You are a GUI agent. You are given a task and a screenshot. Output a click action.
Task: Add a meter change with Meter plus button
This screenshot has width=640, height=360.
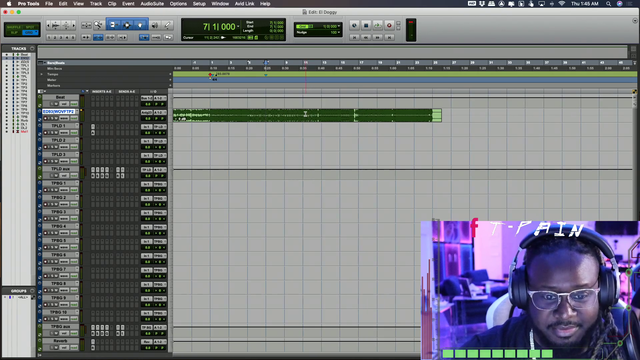click(x=170, y=80)
